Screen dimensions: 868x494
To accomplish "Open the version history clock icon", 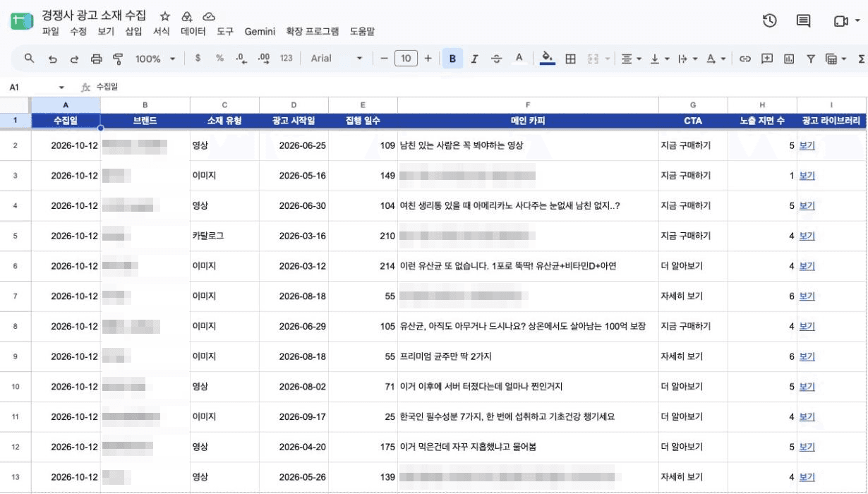I will point(770,21).
